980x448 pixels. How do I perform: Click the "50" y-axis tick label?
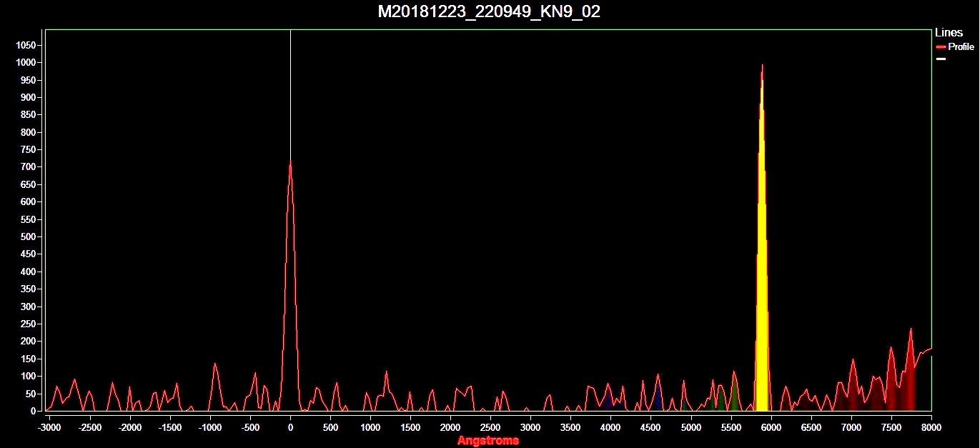[x=31, y=394]
